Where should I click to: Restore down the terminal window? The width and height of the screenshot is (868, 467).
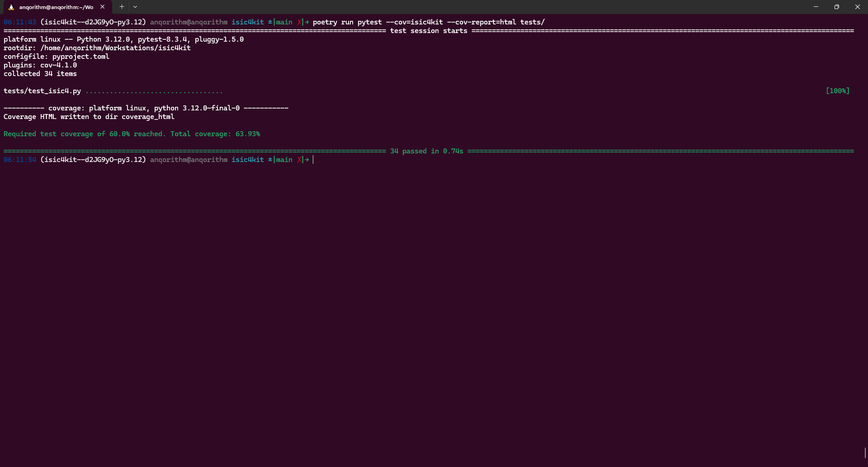coord(837,7)
